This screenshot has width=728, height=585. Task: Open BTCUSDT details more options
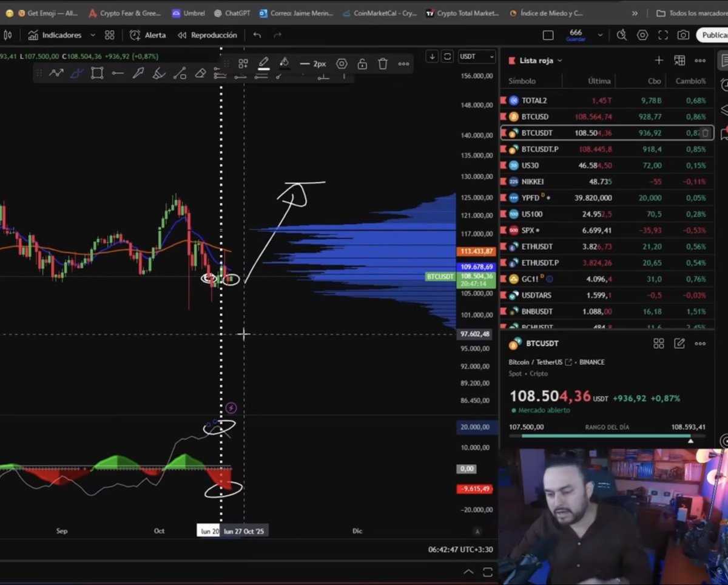pyautogui.click(x=700, y=343)
